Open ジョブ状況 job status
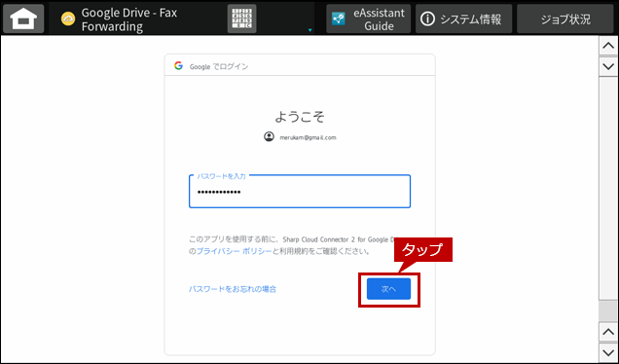 coord(565,18)
